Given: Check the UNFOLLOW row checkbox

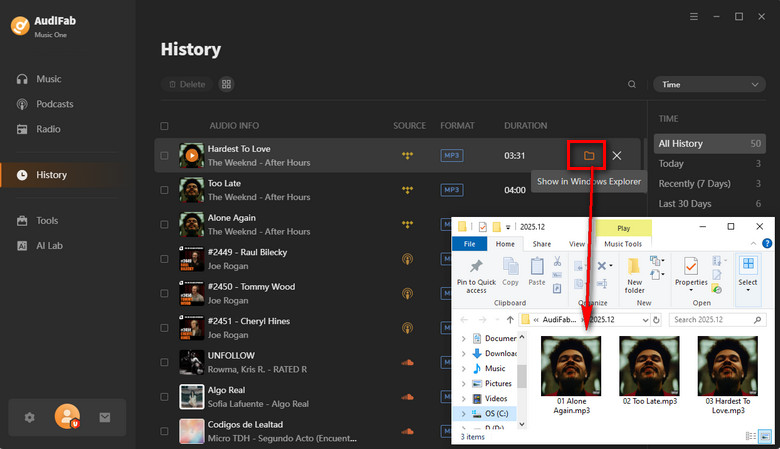Looking at the screenshot, I should point(164,362).
